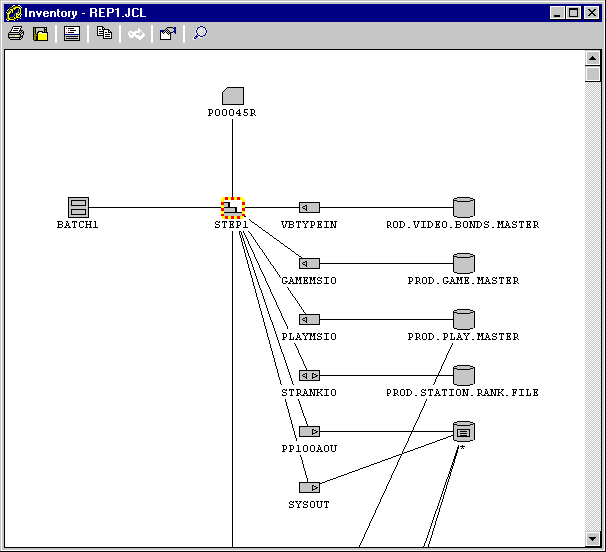Image resolution: width=606 pixels, height=552 pixels.
Task: Click the vertical scrollbar down arrow
Action: [x=592, y=539]
